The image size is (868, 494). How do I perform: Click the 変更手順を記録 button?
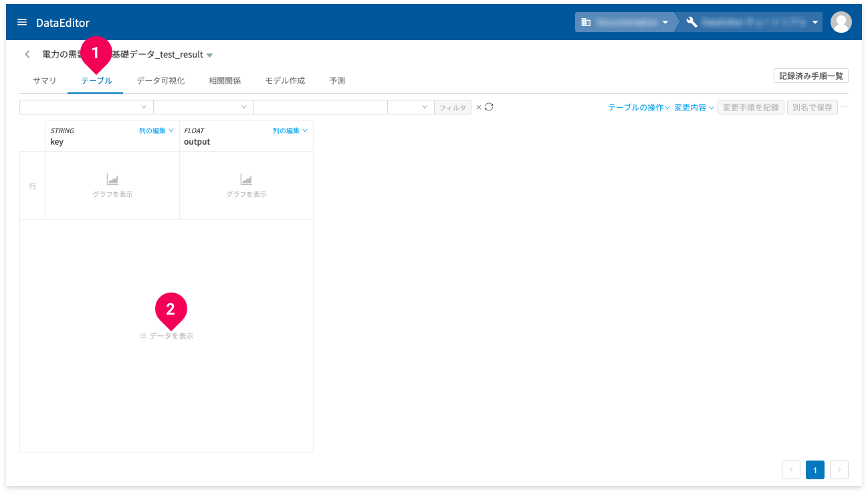(751, 107)
